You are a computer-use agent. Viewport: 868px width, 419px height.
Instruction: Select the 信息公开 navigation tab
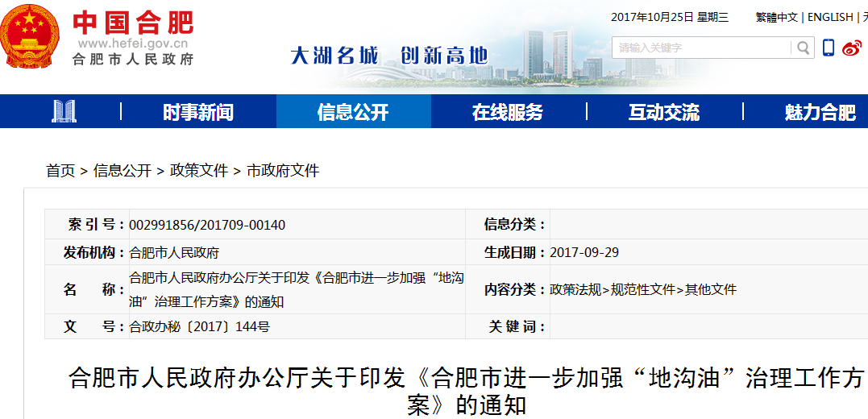coord(353,112)
